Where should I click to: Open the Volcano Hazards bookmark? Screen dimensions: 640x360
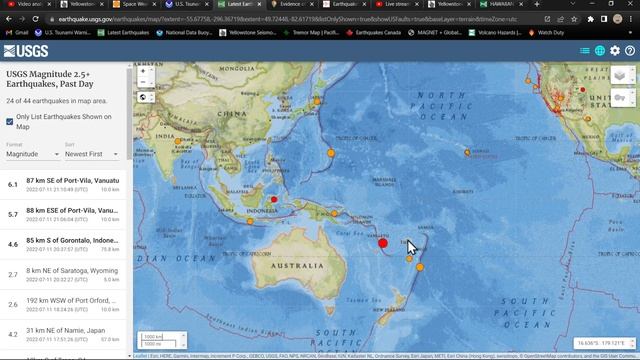tap(495, 33)
